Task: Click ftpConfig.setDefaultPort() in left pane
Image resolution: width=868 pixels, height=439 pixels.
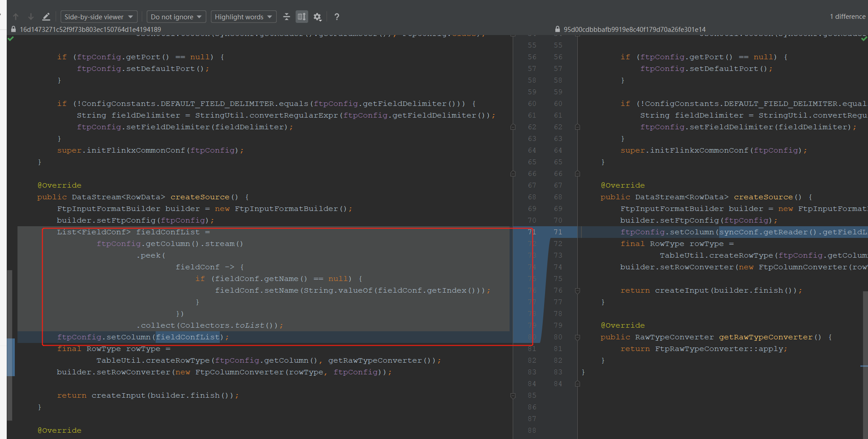Action: (143, 69)
